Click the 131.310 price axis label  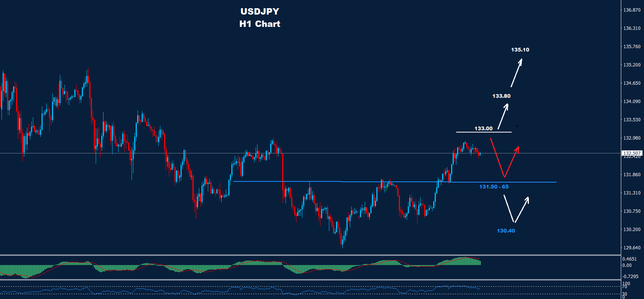pos(632,193)
